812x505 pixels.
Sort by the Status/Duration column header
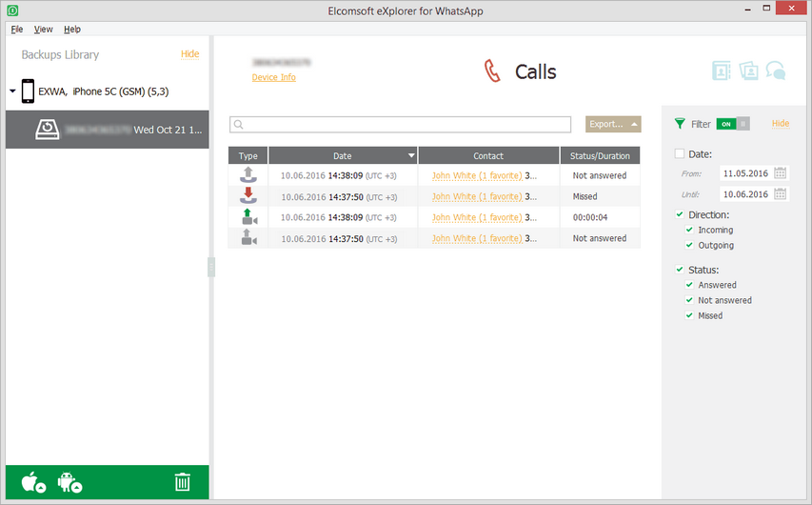pos(600,155)
